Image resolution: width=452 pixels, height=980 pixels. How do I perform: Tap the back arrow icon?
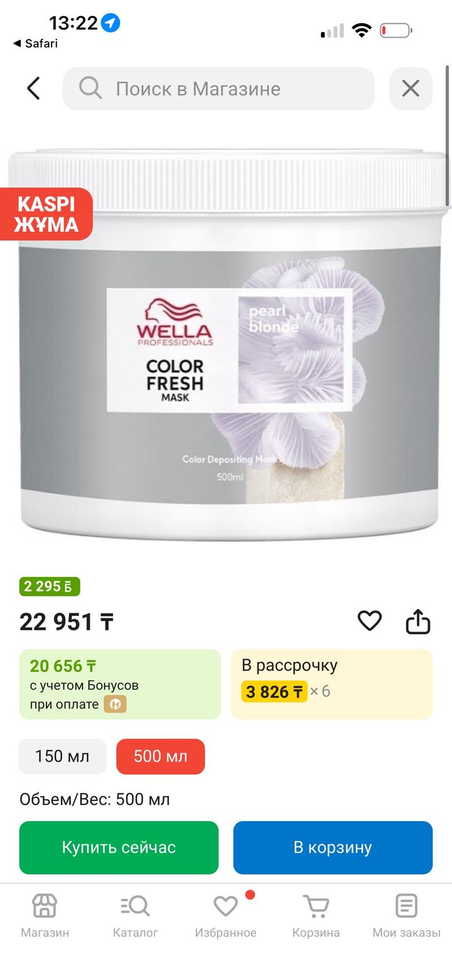34,89
